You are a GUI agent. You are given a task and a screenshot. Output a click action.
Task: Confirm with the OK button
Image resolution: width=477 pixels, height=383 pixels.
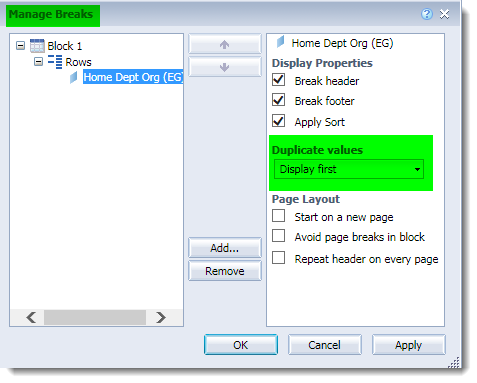(x=241, y=345)
